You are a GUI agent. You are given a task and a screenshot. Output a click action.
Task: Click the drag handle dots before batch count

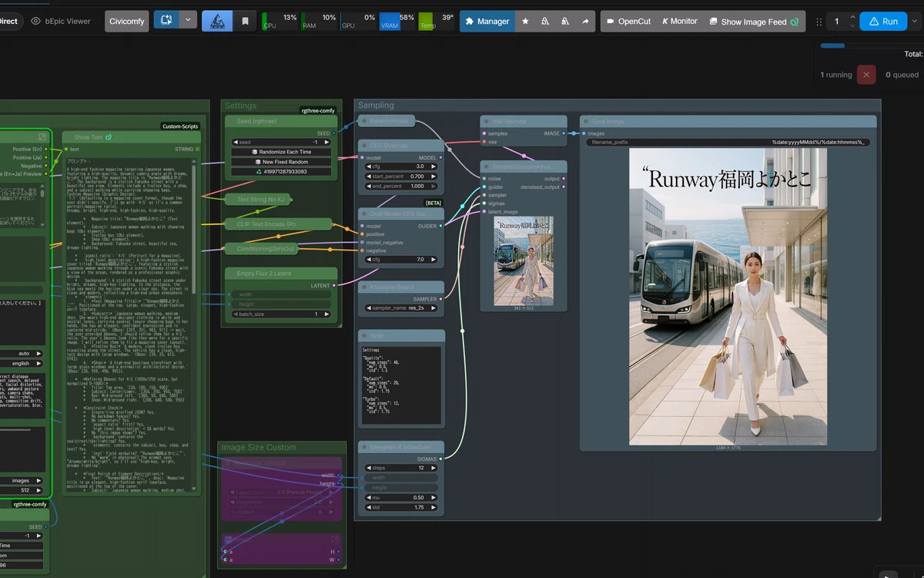pos(819,22)
